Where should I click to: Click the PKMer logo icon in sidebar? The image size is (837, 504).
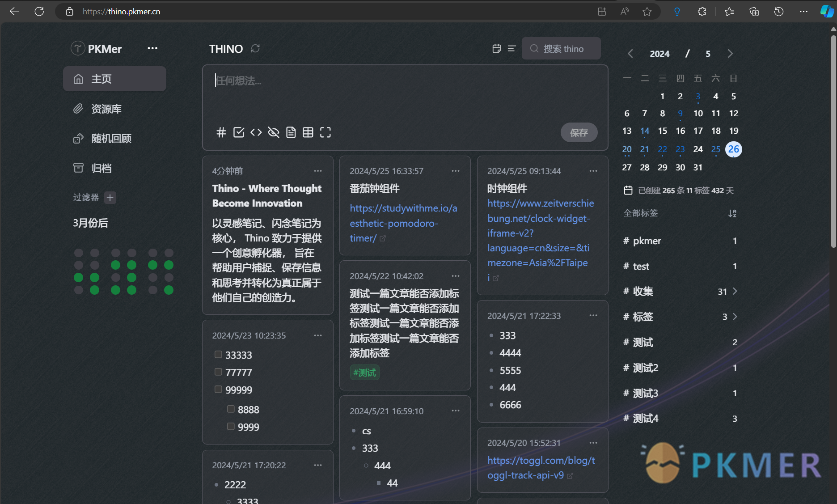78,48
